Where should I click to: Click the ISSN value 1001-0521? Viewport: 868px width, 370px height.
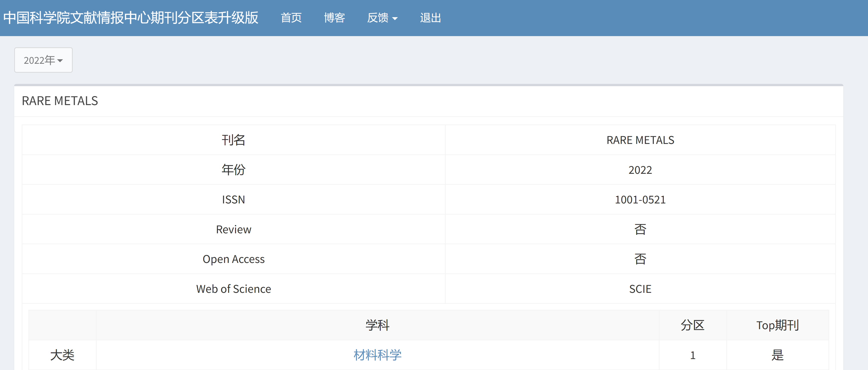640,199
